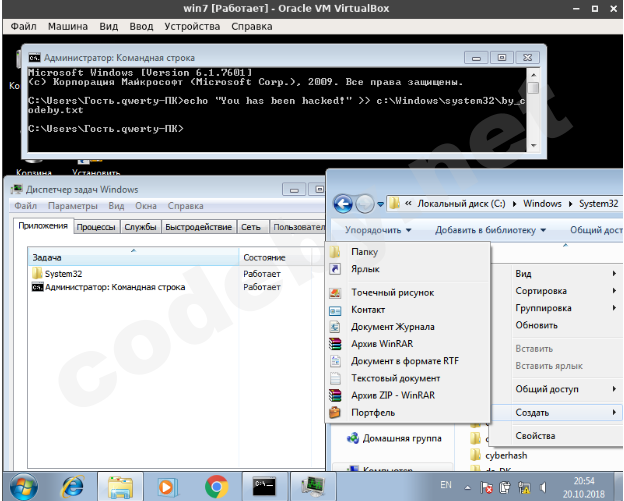Screen dimensions: 624x501
Task: Open Command Prompt title bar system icon
Action: pyautogui.click(x=35, y=58)
